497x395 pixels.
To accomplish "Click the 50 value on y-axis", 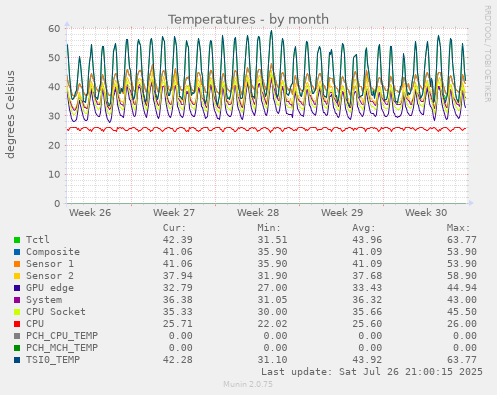I will point(54,58).
